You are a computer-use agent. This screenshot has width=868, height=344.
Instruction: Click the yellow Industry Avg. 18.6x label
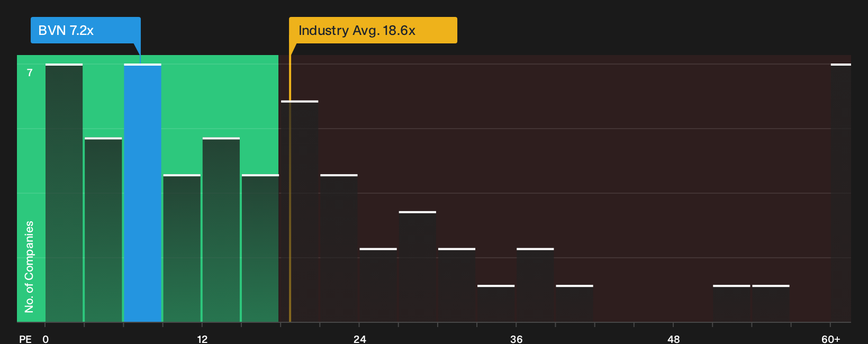pyautogui.click(x=373, y=30)
